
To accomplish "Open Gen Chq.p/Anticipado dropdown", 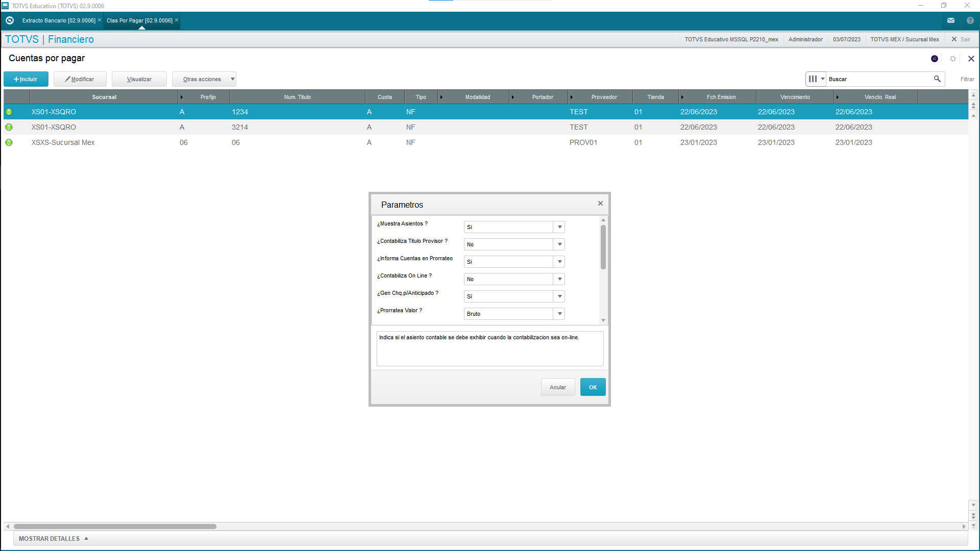I will pyautogui.click(x=560, y=296).
